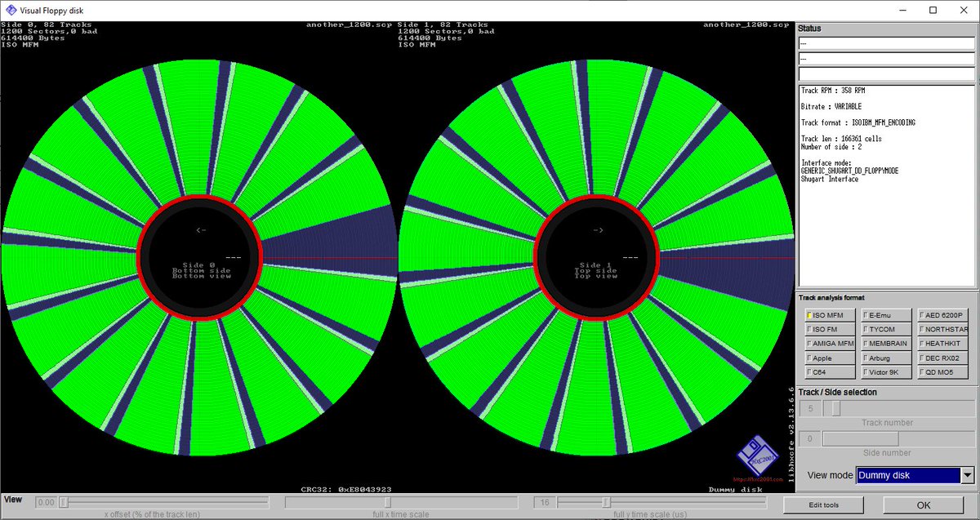
Task: Maximize the Visual Floppy disk window
Action: 933,11
